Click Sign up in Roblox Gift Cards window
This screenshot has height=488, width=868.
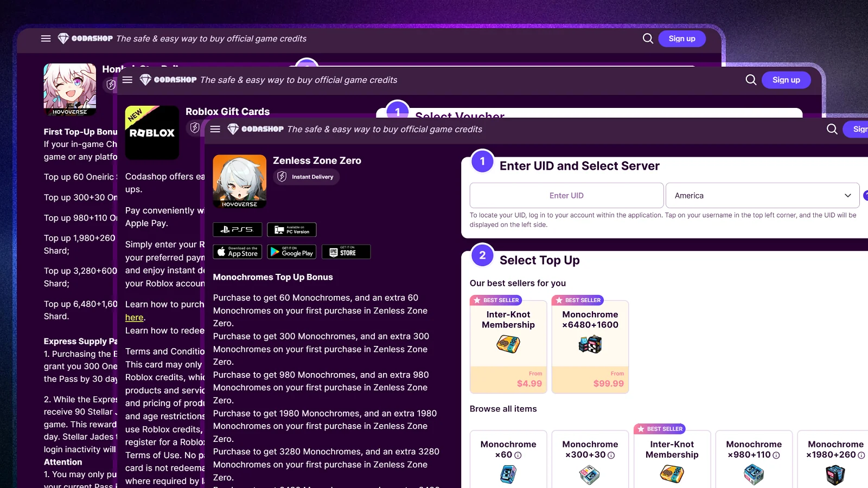(x=786, y=80)
